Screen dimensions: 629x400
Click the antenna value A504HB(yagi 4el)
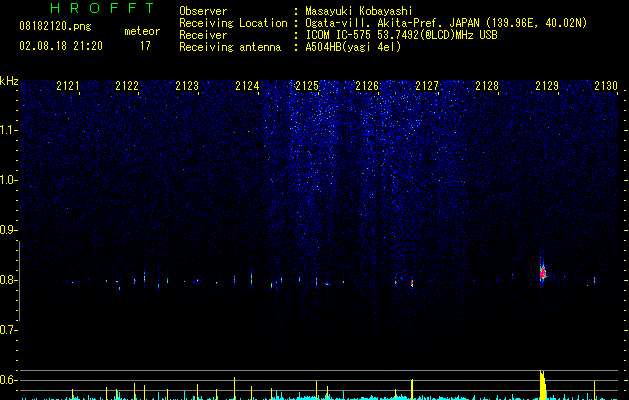[x=353, y=47]
